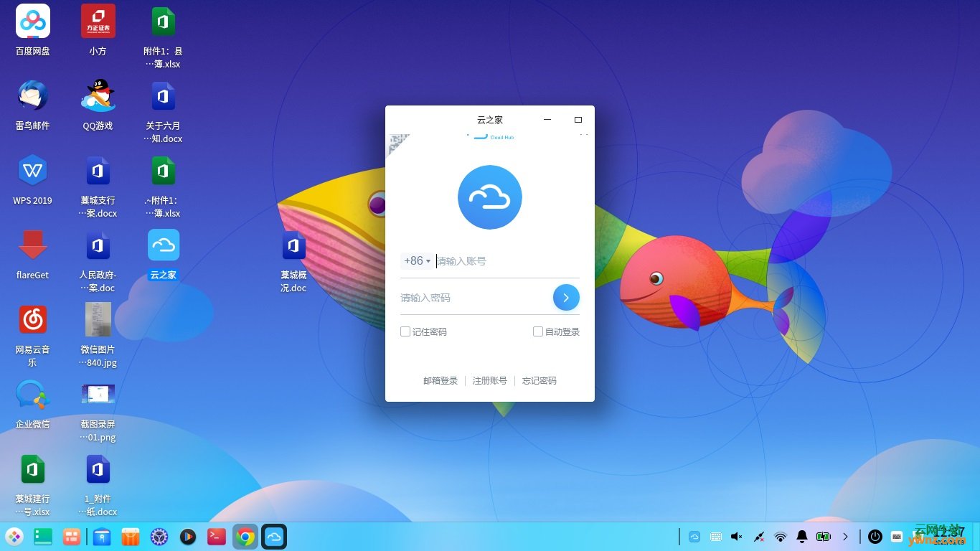Image resolution: width=980 pixels, height=551 pixels.
Task: Click the 请输入账号 account input field
Action: tap(507, 261)
